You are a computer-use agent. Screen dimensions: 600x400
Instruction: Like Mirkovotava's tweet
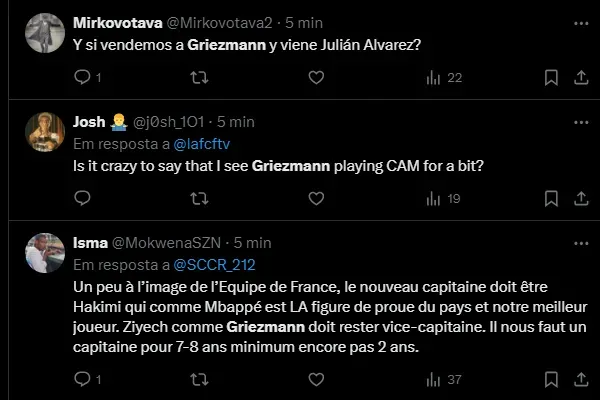[x=316, y=77]
